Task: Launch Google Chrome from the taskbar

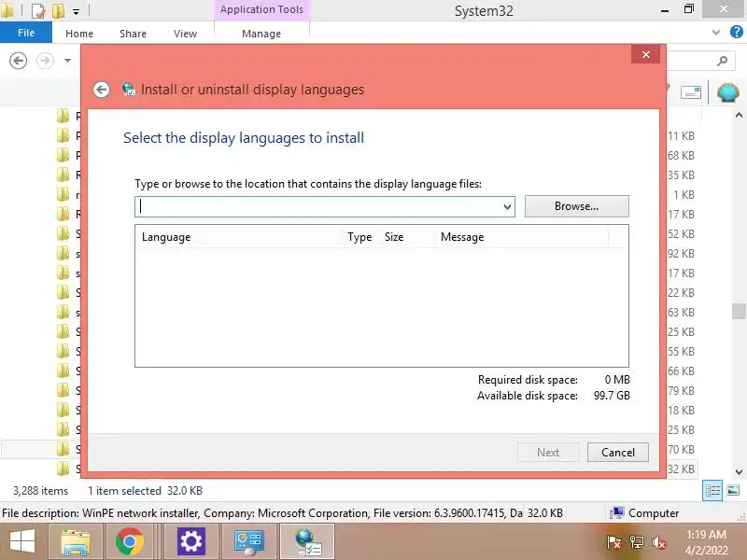Action: pos(130,542)
